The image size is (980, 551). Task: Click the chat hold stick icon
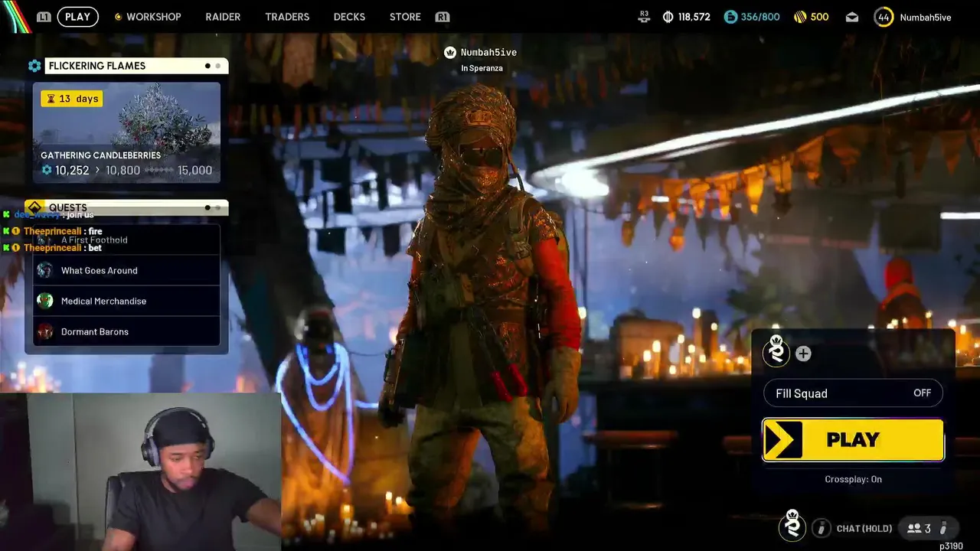coord(821,528)
